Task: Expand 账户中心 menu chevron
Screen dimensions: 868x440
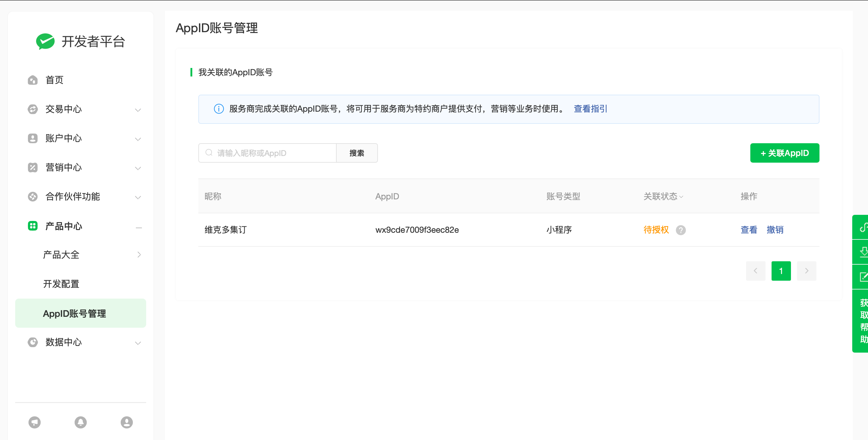Action: (138, 139)
